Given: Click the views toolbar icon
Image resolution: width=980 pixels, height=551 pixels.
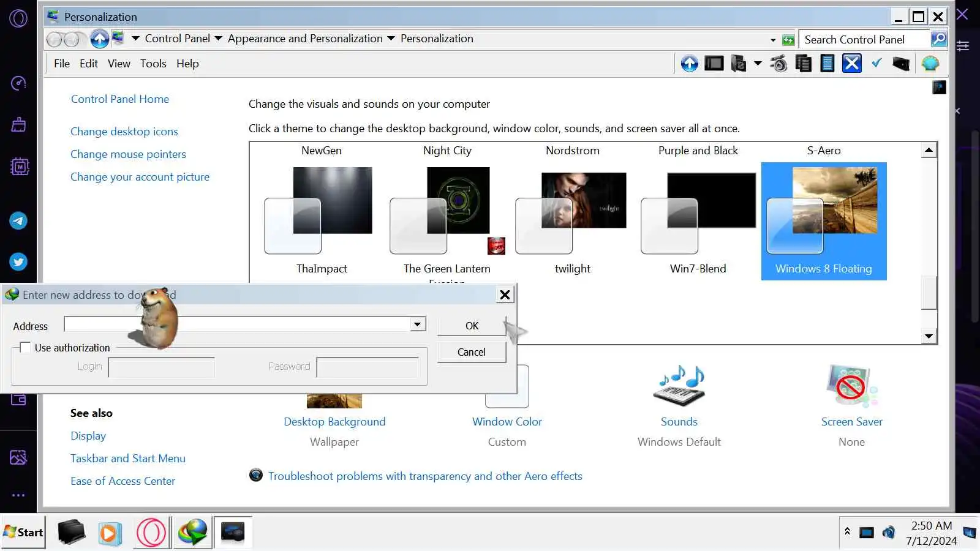Looking at the screenshot, I should [x=739, y=63].
